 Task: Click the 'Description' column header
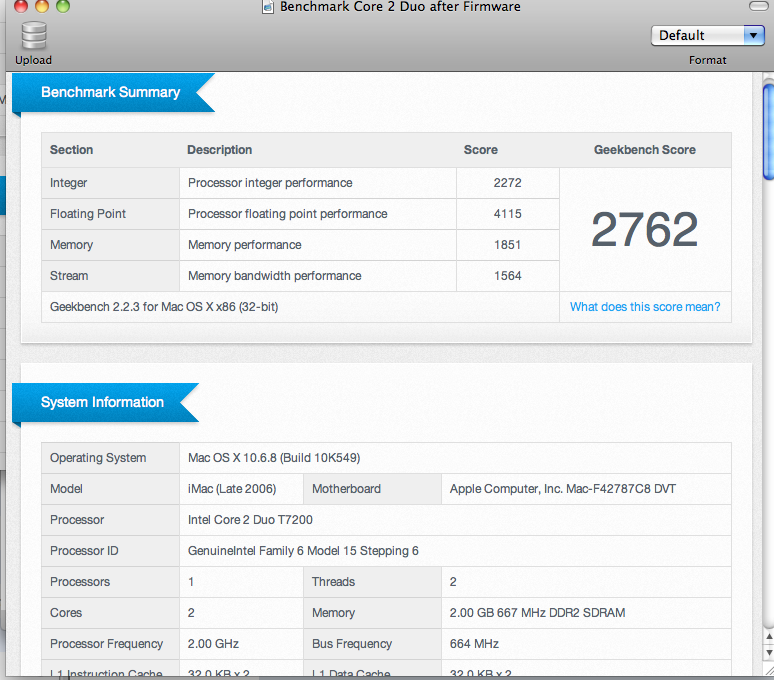219,150
